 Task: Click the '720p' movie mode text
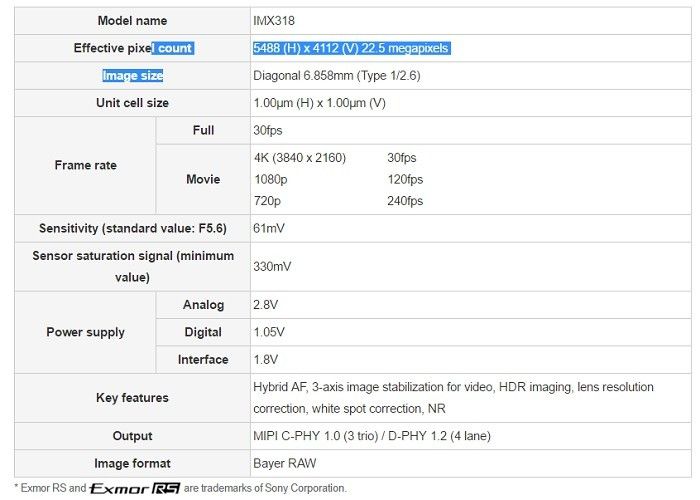click(267, 200)
